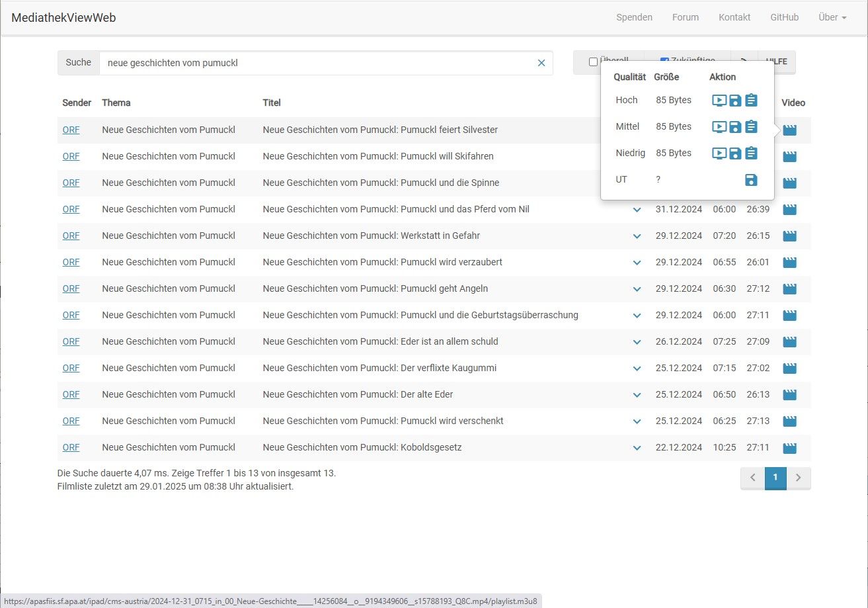
Task: Go to previous results page
Action: point(752,478)
